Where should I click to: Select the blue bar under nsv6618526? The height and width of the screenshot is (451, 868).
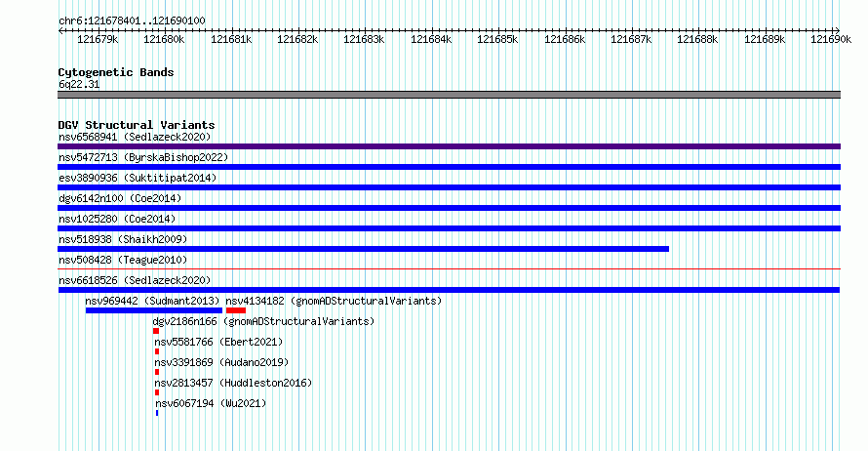pyautogui.click(x=449, y=290)
